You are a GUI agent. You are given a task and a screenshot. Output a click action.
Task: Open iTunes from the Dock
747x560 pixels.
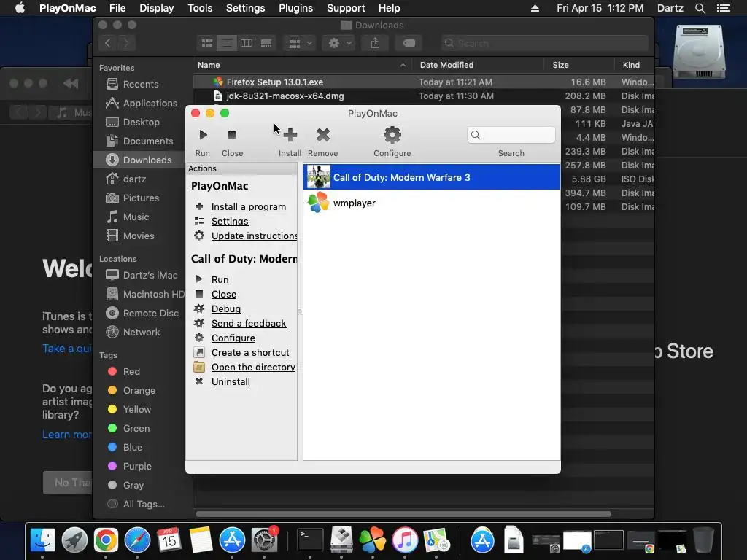(405, 540)
